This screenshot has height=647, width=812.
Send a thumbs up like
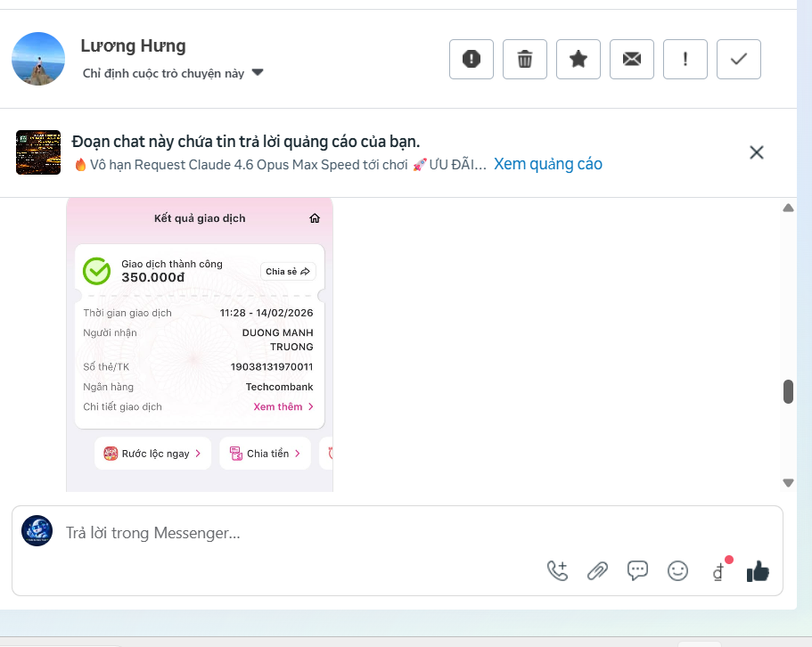(758, 571)
